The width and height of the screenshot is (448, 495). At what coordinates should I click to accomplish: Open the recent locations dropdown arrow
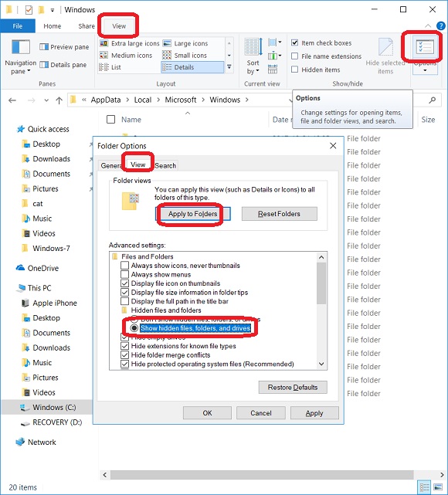pos(46,100)
